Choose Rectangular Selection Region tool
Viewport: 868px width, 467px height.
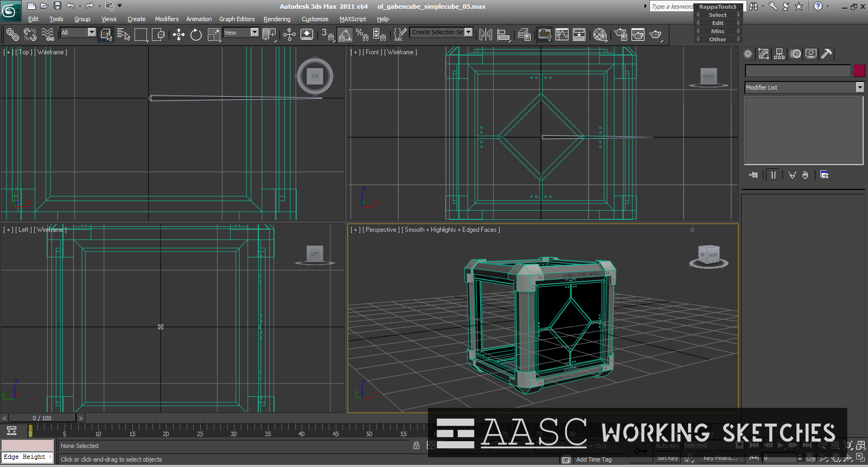click(x=141, y=35)
